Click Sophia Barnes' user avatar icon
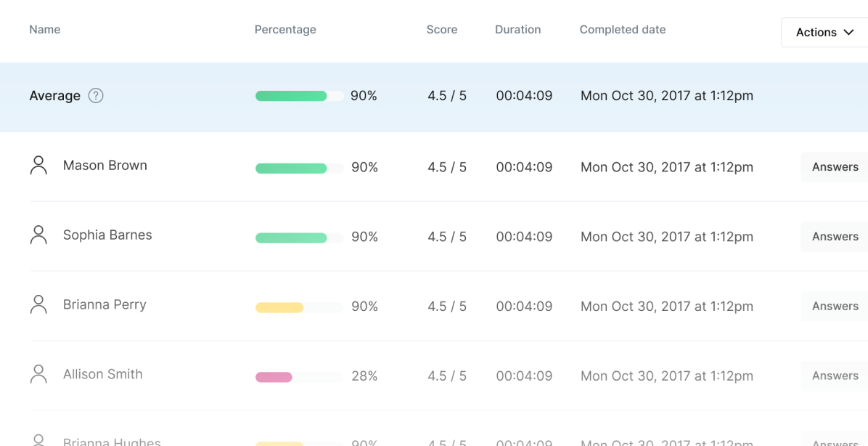The image size is (868, 446). pos(38,235)
